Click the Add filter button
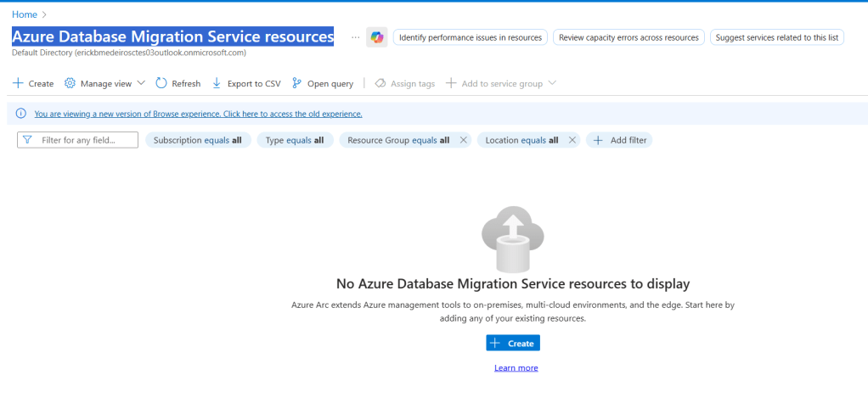Viewport: 868px width, 403px height. click(x=620, y=140)
